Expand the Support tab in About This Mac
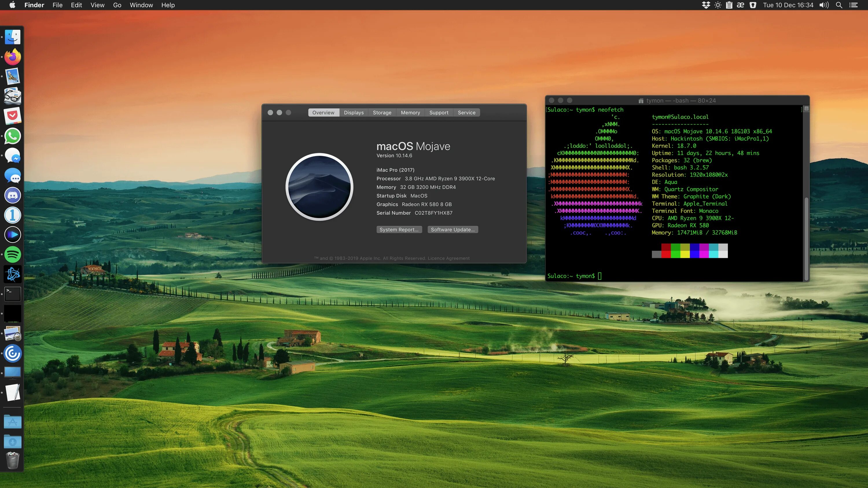868x488 pixels. (439, 112)
